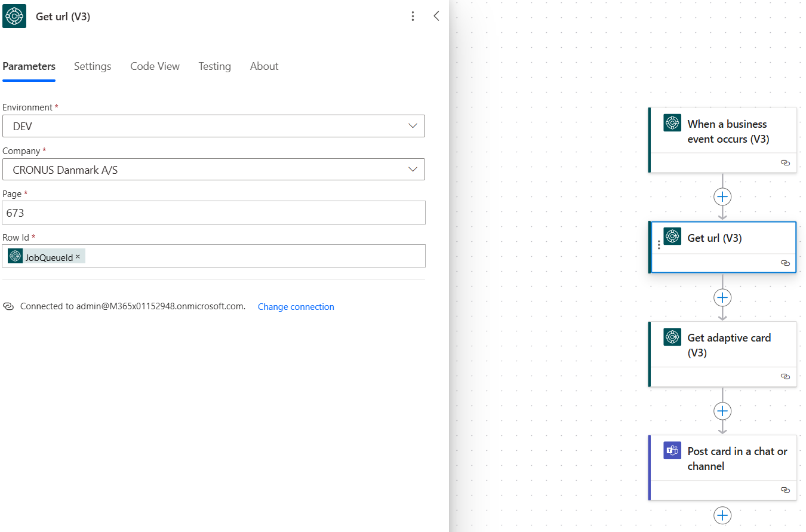Click Business Central icon on trigger card

[672, 123]
